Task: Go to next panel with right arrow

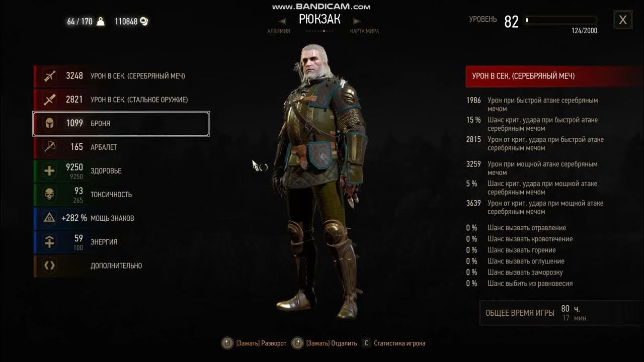Action: coord(357,21)
